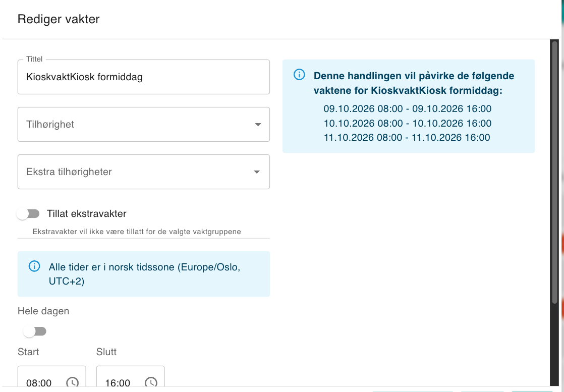Click the Slutt label
The width and height of the screenshot is (564, 392).
(106, 352)
